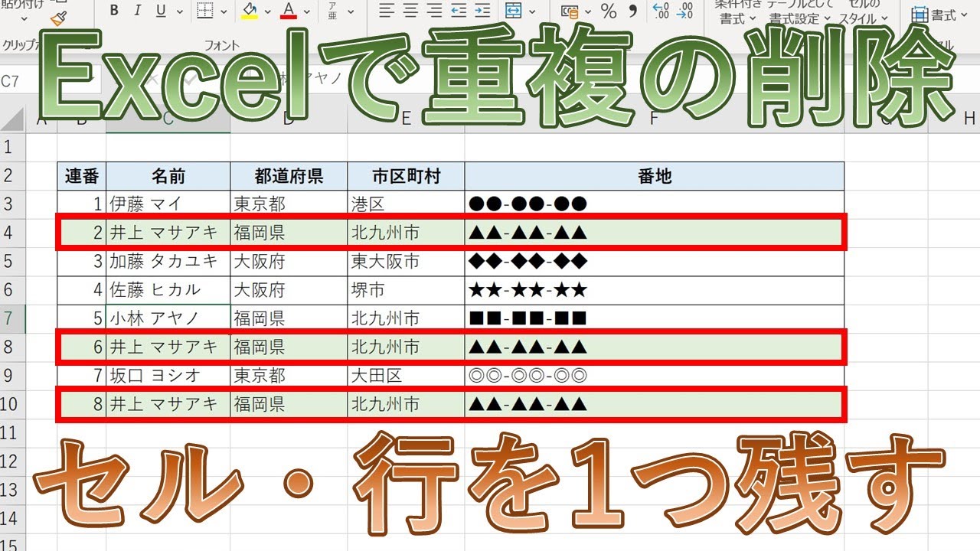This screenshot has height=551, width=980.
Task: Open the underline style dropdown arrow
Action: [x=178, y=11]
